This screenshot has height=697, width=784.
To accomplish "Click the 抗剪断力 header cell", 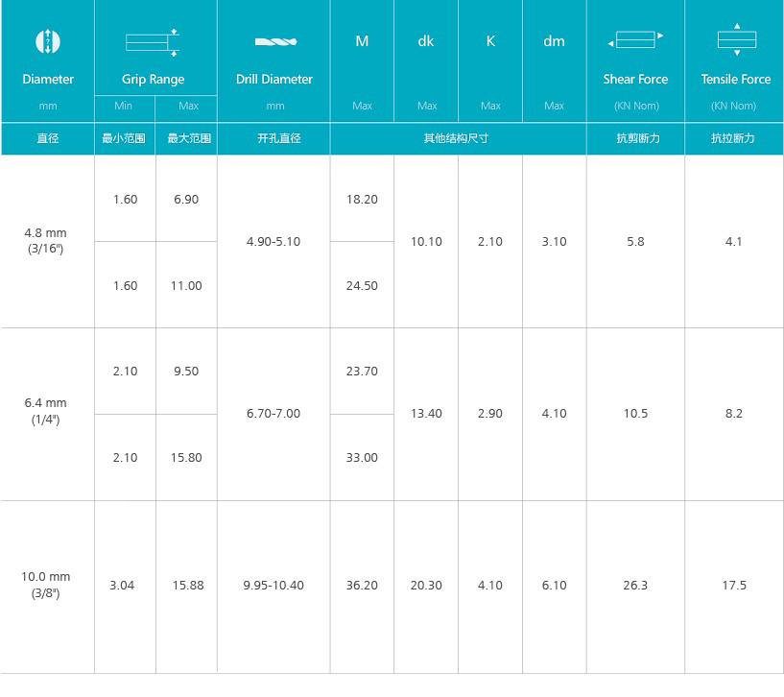I will pos(635,138).
